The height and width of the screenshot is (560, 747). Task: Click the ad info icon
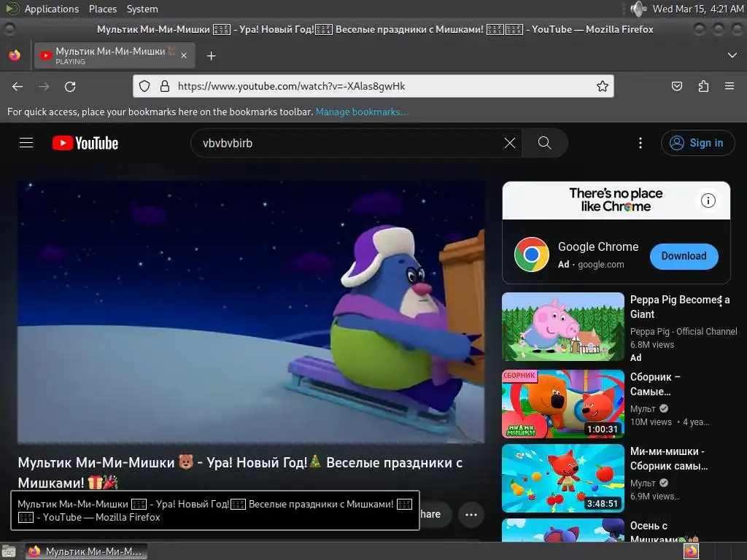coord(708,201)
